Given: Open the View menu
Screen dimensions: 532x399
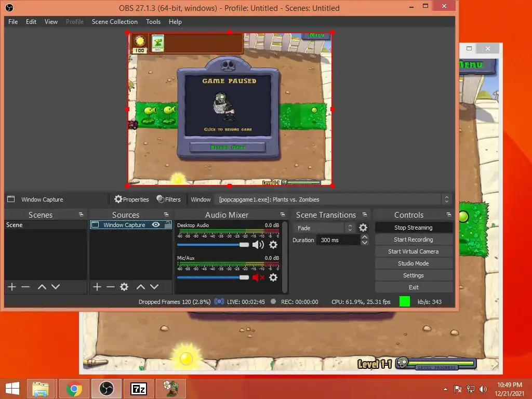Looking at the screenshot, I should point(51,22).
